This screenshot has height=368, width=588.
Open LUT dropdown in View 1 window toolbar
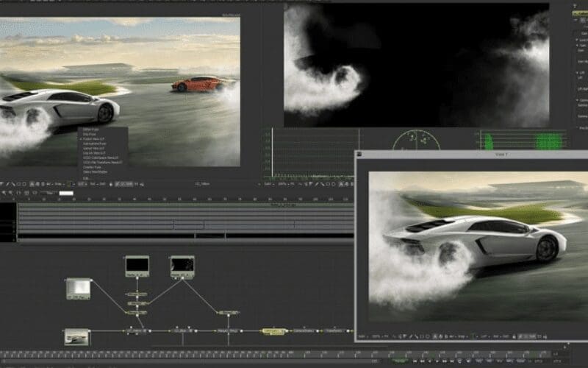485,336
